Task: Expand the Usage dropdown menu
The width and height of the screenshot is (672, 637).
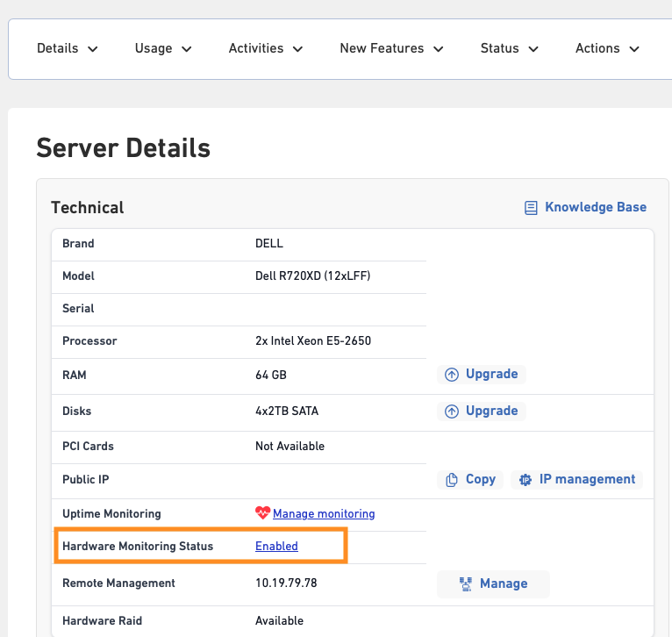Action: 163,48
